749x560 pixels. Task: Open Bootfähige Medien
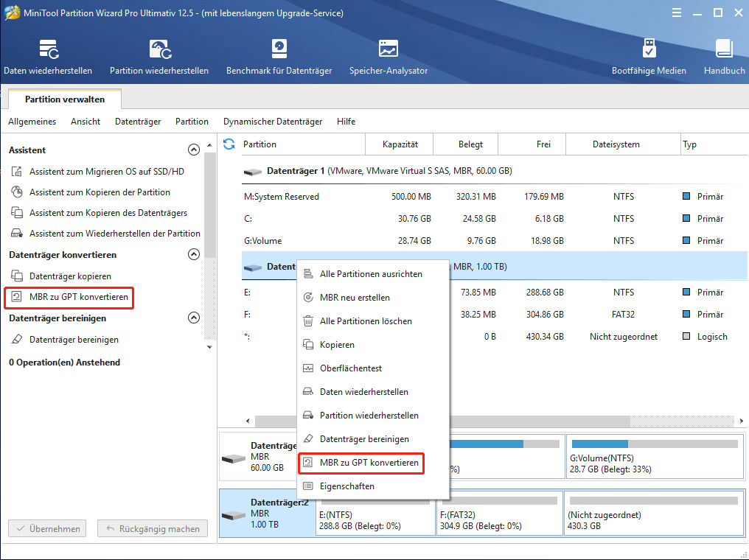(648, 55)
